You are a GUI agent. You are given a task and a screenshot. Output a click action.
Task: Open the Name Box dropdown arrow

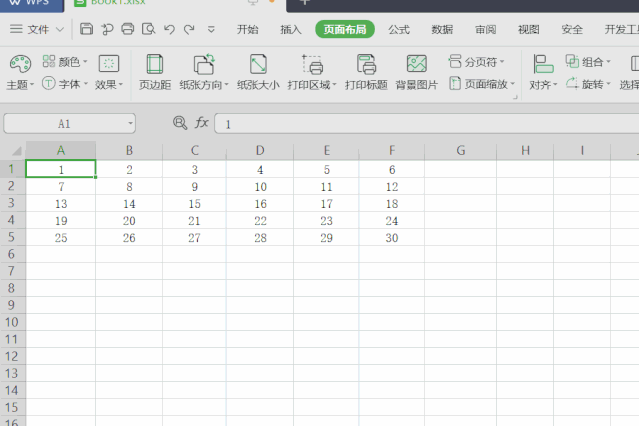(x=130, y=124)
